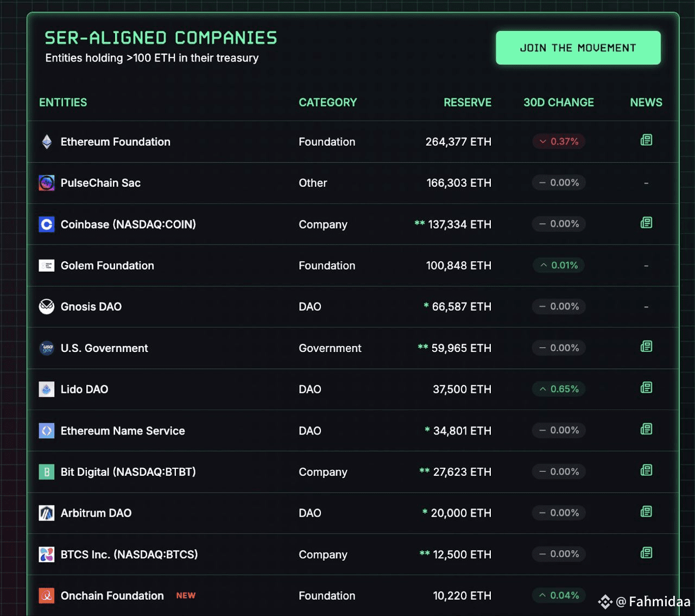
Task: Click the Bit Digital logo icon
Action: [47, 472]
